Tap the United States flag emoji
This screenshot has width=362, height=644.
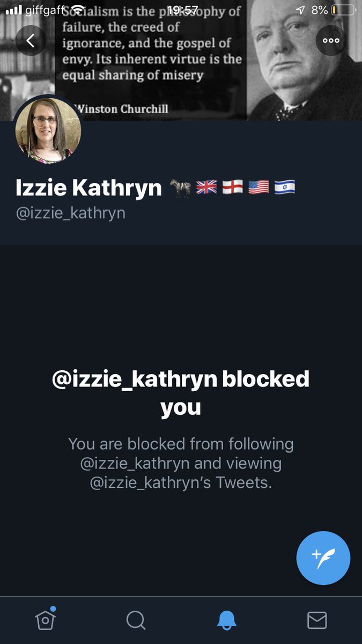[258, 188]
